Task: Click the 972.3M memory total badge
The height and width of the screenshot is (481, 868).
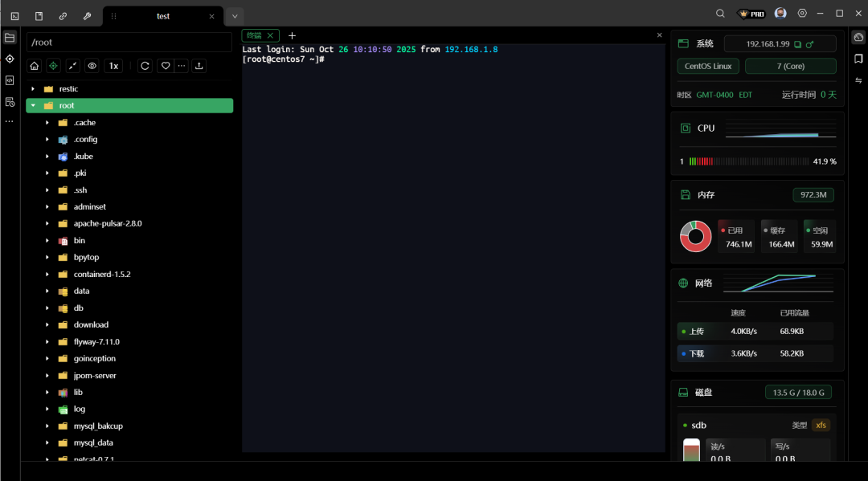Action: 813,194
